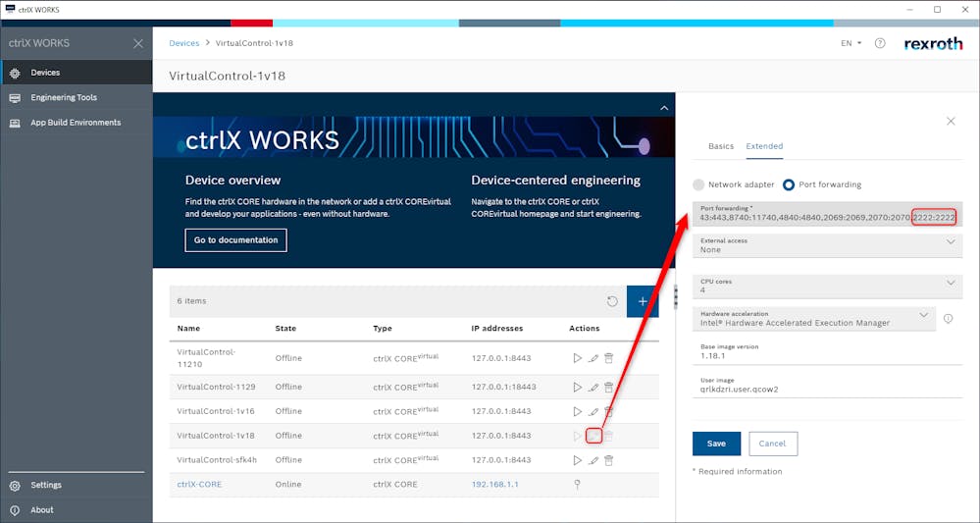Edit VirtualControl-1129 with its pencil icon

(x=593, y=387)
